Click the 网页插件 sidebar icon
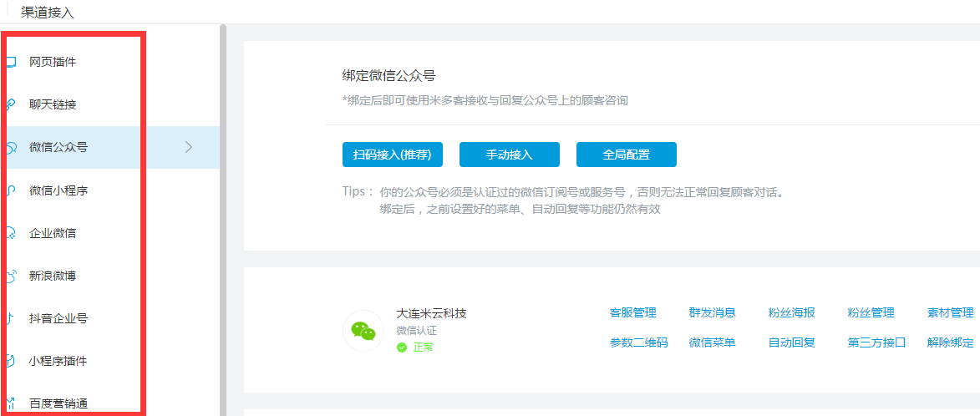 [x=11, y=62]
